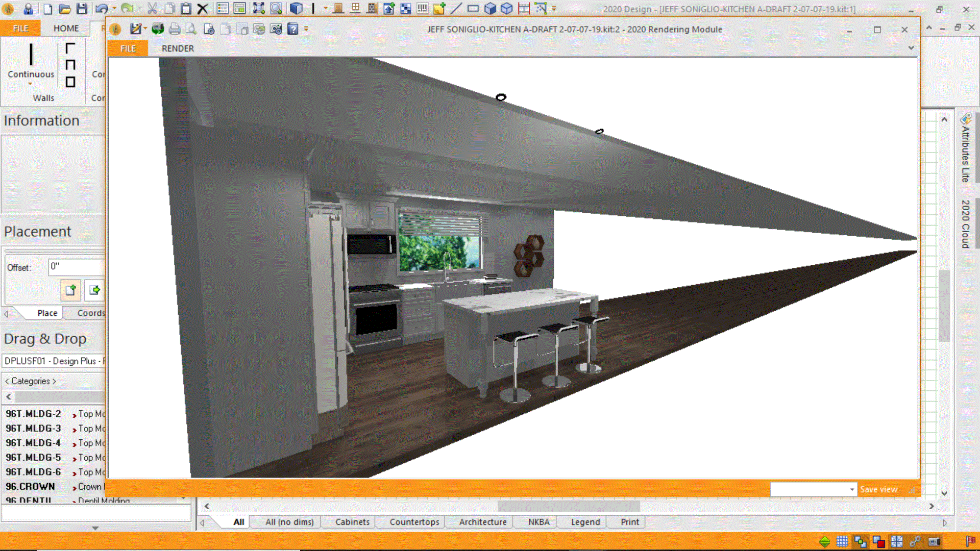The height and width of the screenshot is (551, 980).
Task: Click the Offset input field
Action: 77,267
